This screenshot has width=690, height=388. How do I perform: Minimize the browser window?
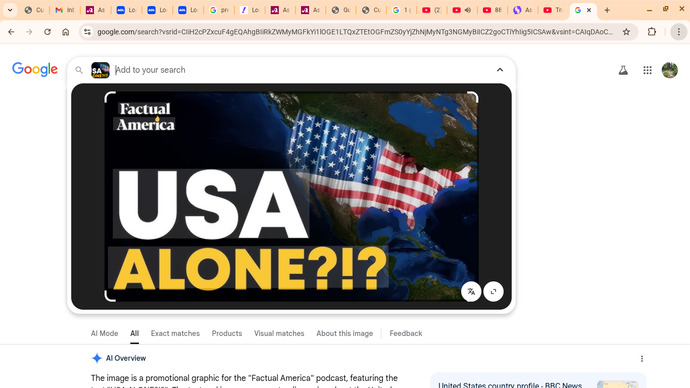pyautogui.click(x=649, y=10)
